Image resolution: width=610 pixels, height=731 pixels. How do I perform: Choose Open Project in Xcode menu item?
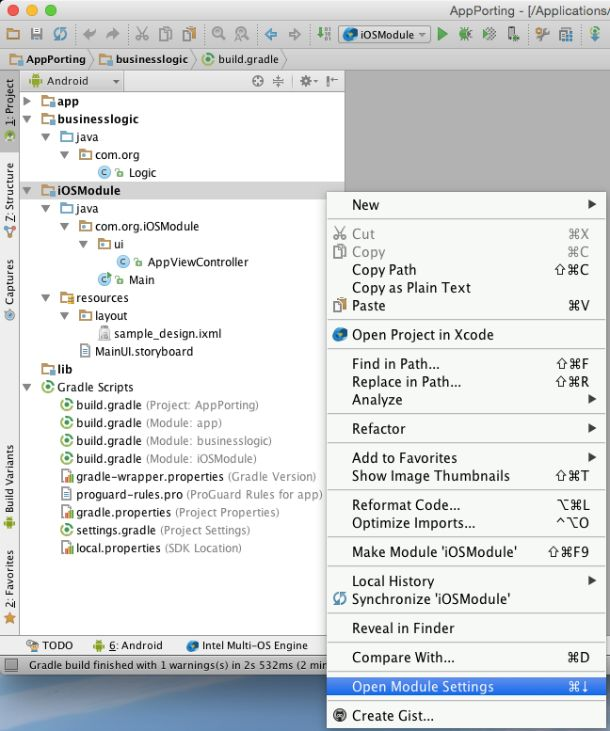[x=422, y=335]
